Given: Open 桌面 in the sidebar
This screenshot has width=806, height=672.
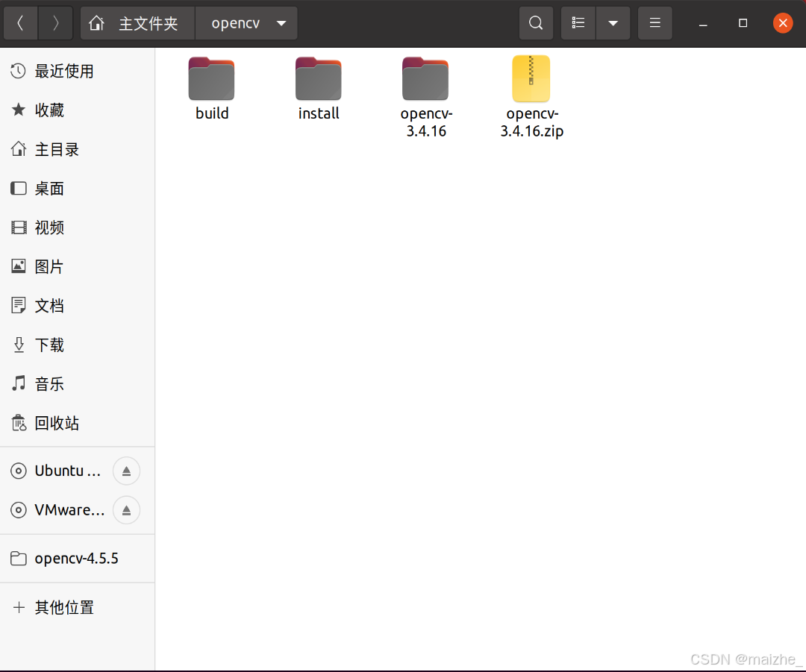Looking at the screenshot, I should coord(77,189).
